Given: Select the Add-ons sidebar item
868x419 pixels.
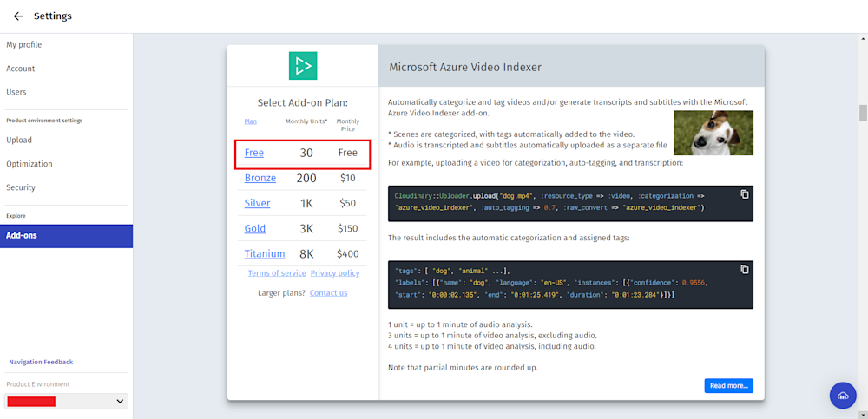Looking at the screenshot, I should tap(67, 236).
